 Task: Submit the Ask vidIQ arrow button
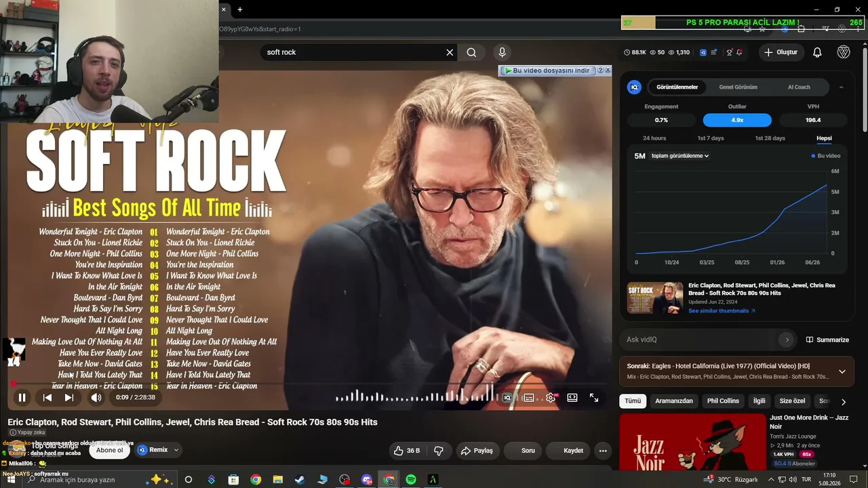pyautogui.click(x=787, y=340)
